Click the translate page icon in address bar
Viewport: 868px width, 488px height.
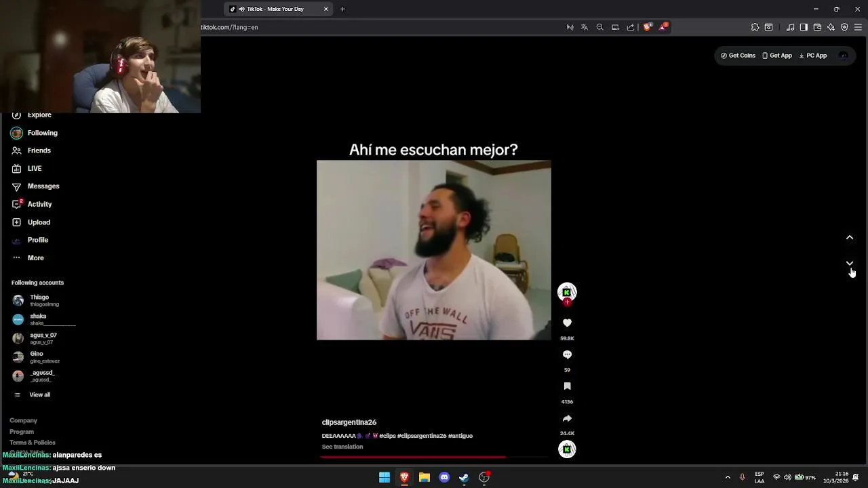click(x=585, y=27)
